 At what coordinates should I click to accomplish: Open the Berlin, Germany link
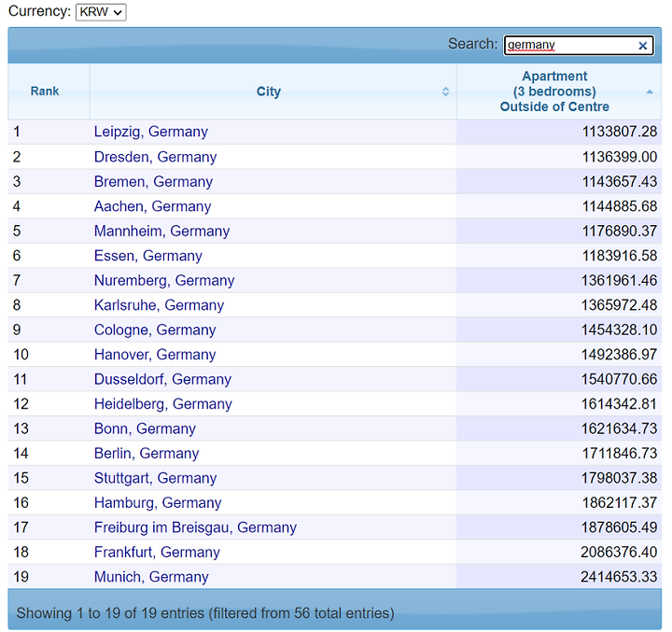pos(147,454)
